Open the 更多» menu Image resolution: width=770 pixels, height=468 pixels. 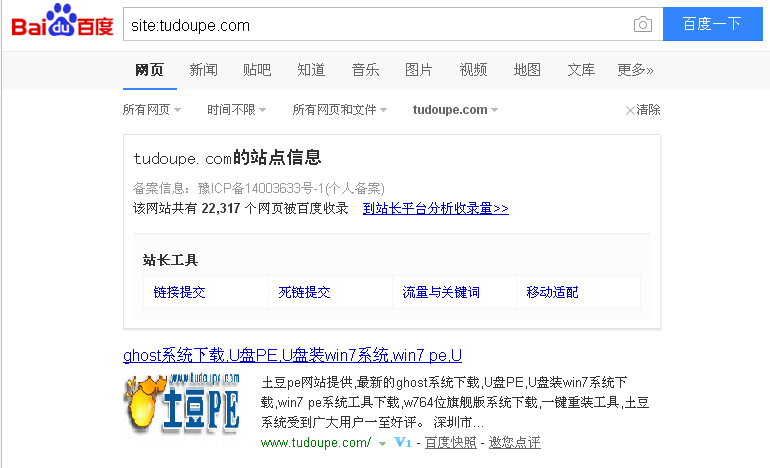(x=635, y=70)
